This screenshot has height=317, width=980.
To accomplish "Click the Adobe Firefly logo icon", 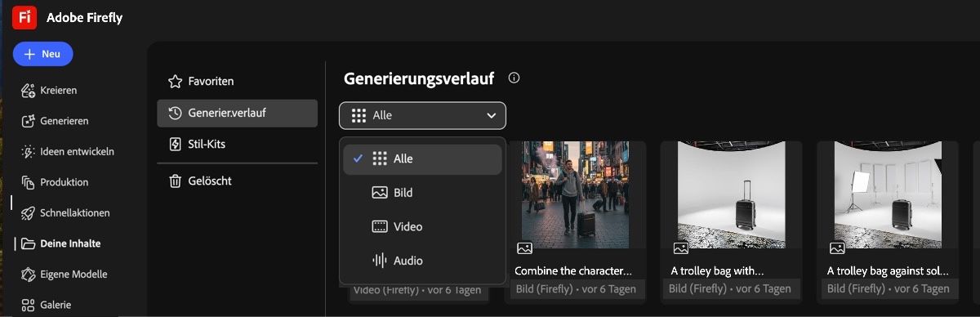I will (x=24, y=17).
